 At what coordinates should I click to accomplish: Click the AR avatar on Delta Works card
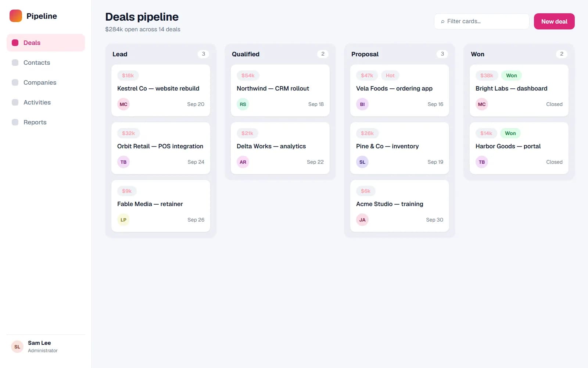[243, 162]
